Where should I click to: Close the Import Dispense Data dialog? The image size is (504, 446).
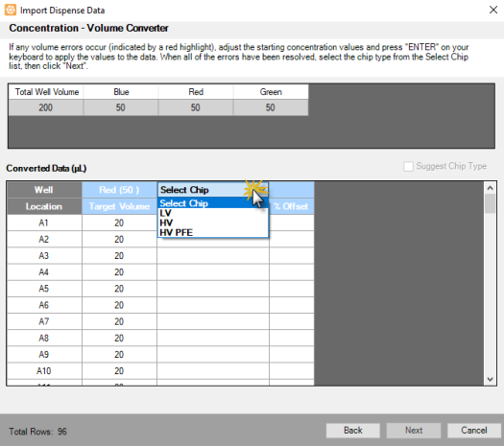pos(493,10)
